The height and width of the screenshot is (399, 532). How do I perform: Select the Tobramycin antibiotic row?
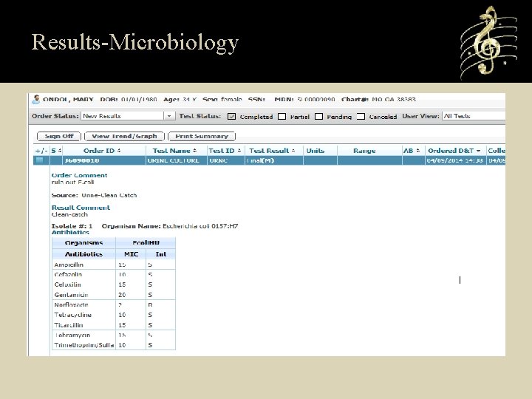(x=114, y=335)
